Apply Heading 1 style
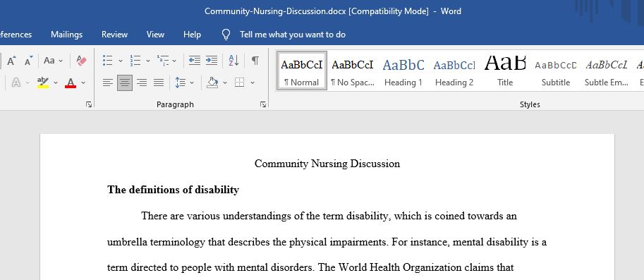 tap(403, 71)
